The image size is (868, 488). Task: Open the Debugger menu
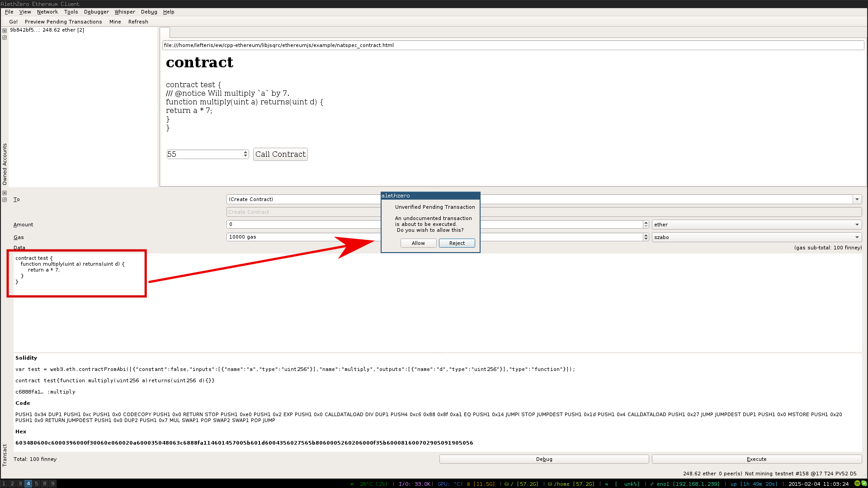(x=96, y=12)
